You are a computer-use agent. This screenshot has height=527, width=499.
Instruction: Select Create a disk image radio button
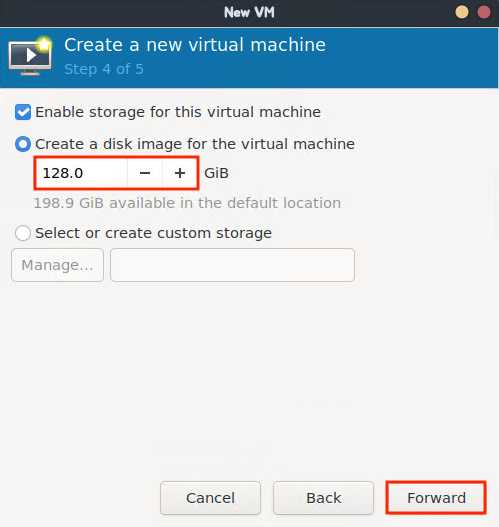click(23, 144)
